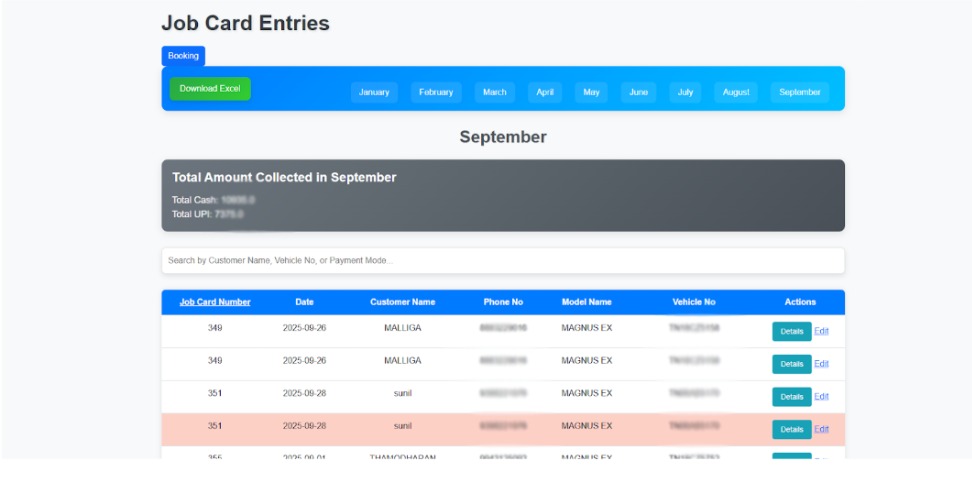Open Details for pink highlighted sunil row

791,429
